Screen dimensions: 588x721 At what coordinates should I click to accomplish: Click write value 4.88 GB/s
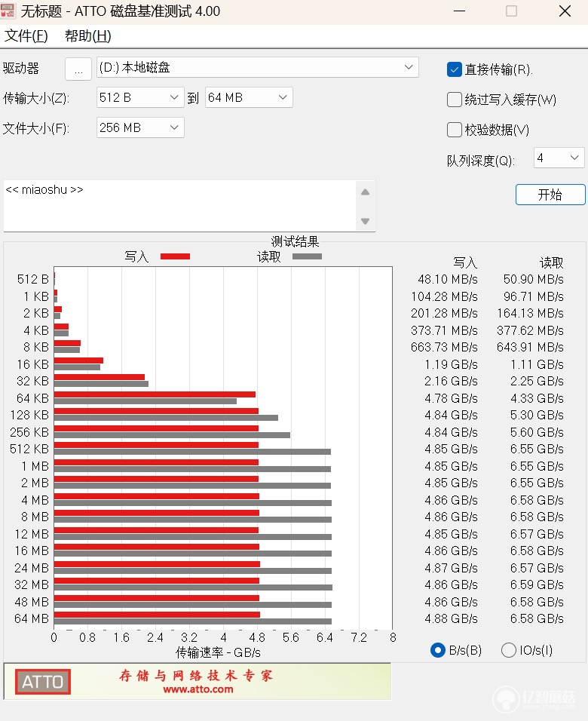pyautogui.click(x=451, y=618)
